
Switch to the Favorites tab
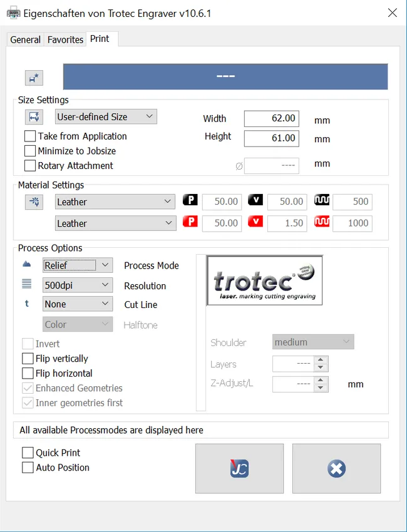[65, 39]
